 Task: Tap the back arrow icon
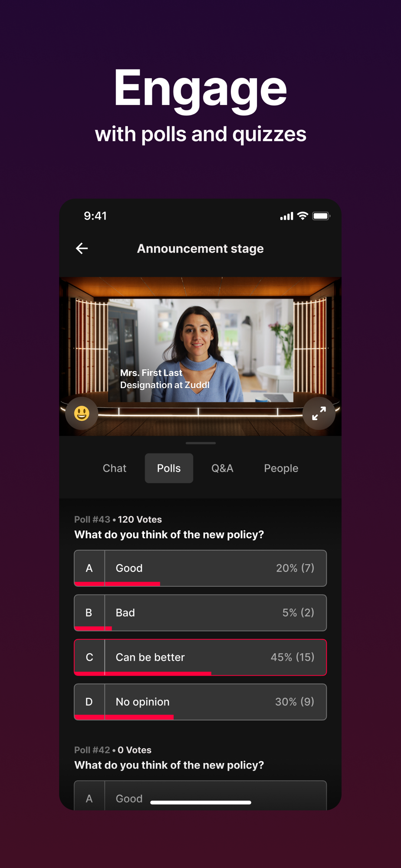click(82, 248)
